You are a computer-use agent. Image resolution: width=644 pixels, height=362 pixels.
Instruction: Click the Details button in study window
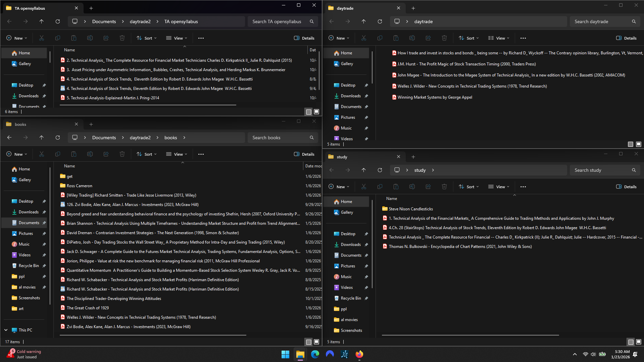click(x=626, y=187)
